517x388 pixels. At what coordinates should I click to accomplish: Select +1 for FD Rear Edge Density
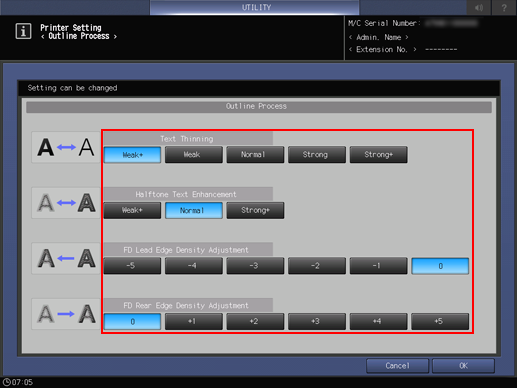(194, 321)
